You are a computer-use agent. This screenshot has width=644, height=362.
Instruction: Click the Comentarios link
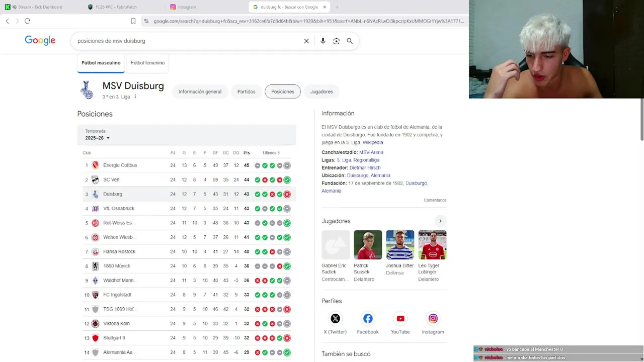tap(435, 200)
